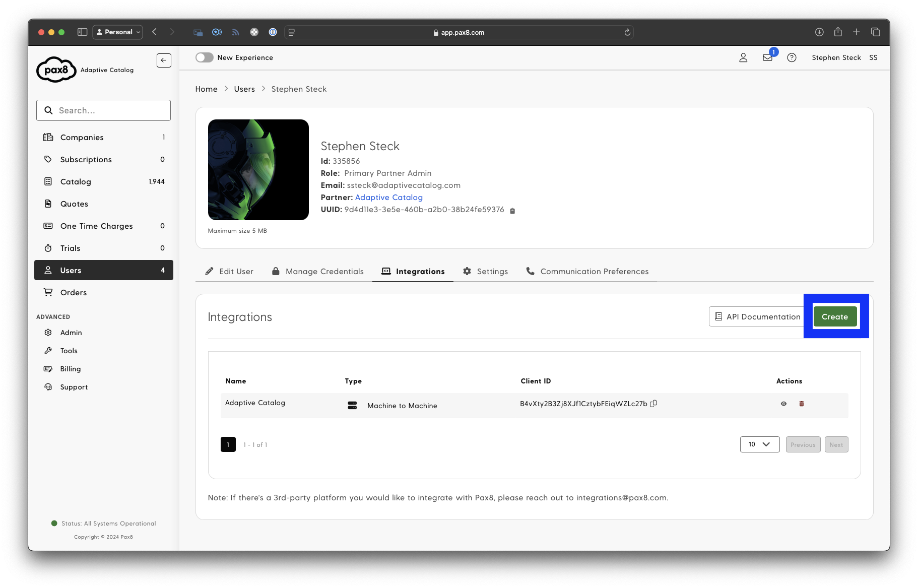Screen dimensions: 918x588
Task: Click the Client ID column header
Action: [x=536, y=381]
